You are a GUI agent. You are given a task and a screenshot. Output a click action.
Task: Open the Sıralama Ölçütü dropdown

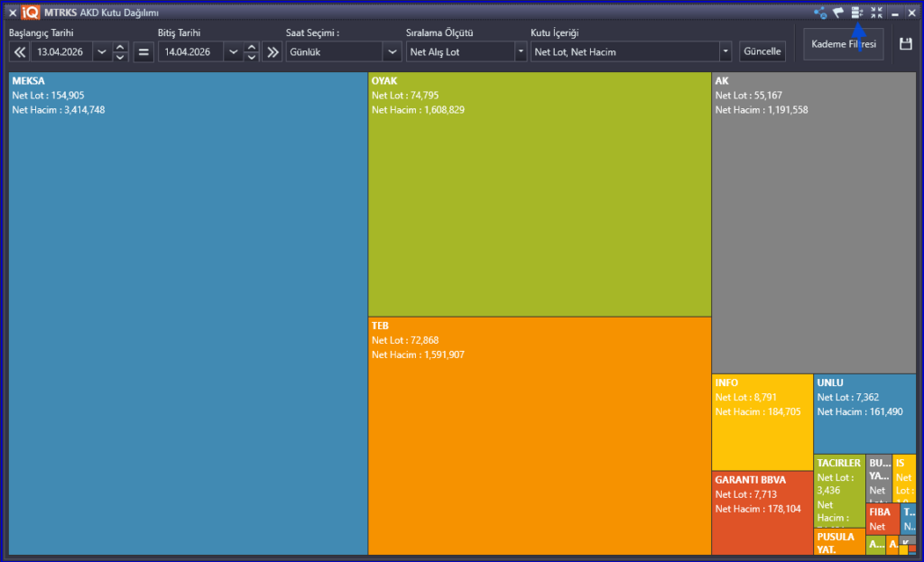(520, 52)
